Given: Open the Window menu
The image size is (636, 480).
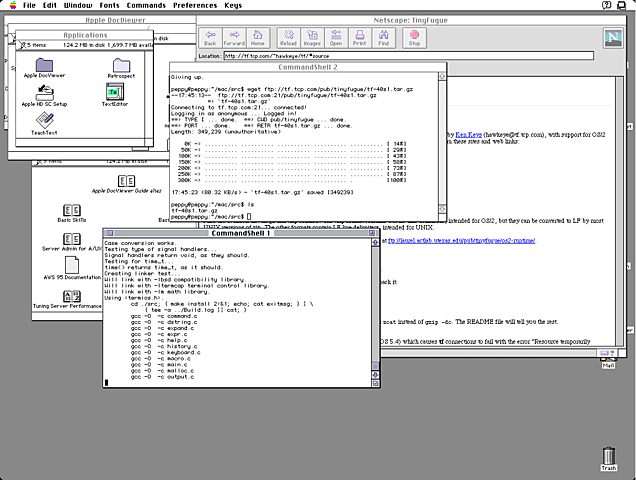Looking at the screenshot, I should click(78, 5).
